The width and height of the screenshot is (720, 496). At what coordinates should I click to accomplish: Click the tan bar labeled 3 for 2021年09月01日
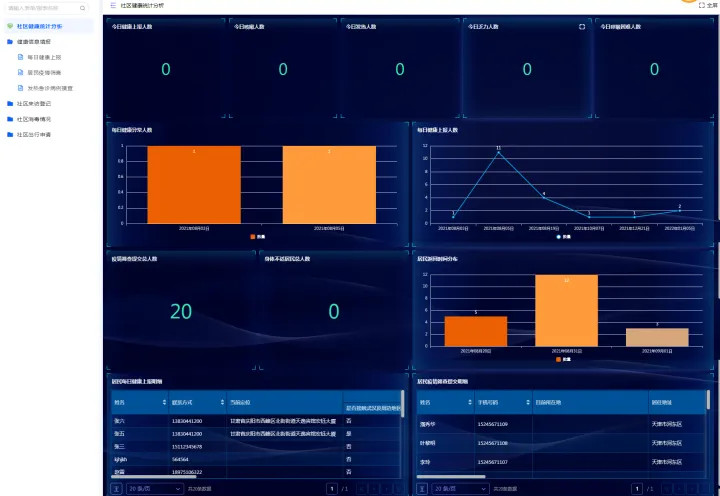pyautogui.click(x=657, y=337)
